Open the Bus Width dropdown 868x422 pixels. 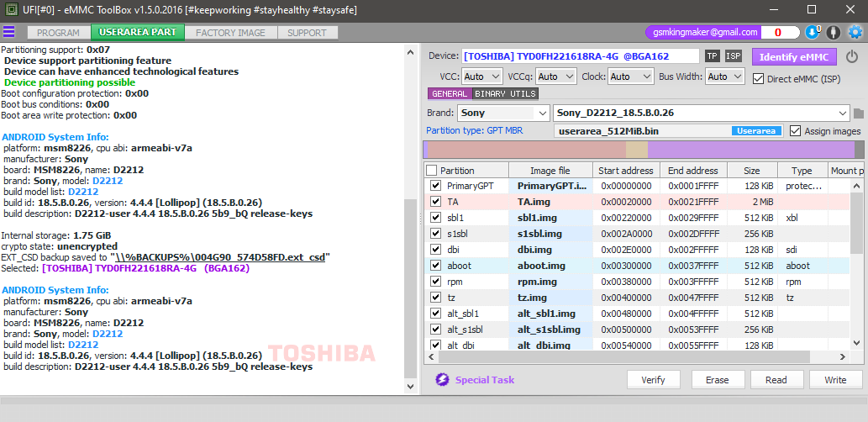[x=724, y=76]
